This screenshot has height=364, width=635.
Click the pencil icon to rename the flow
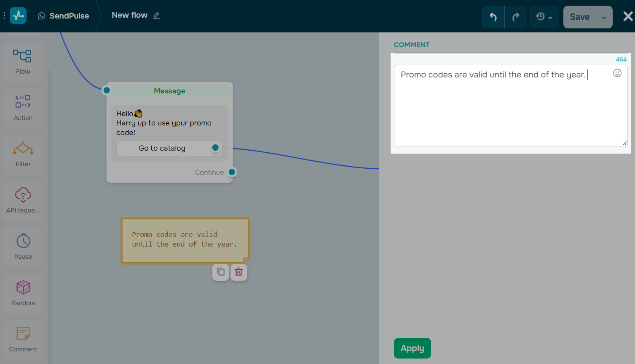pyautogui.click(x=156, y=15)
